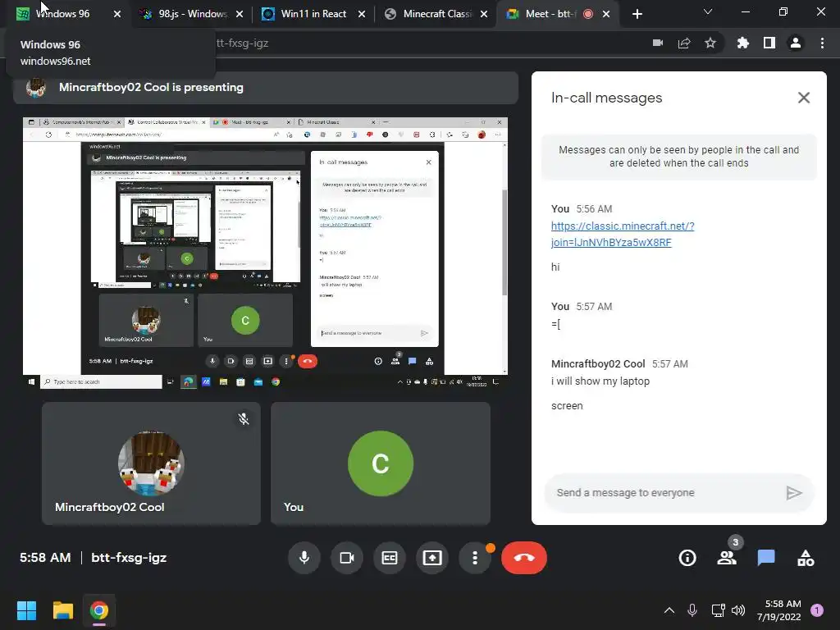
Task: Toggle the Chrome side panel icon
Action: [769, 43]
